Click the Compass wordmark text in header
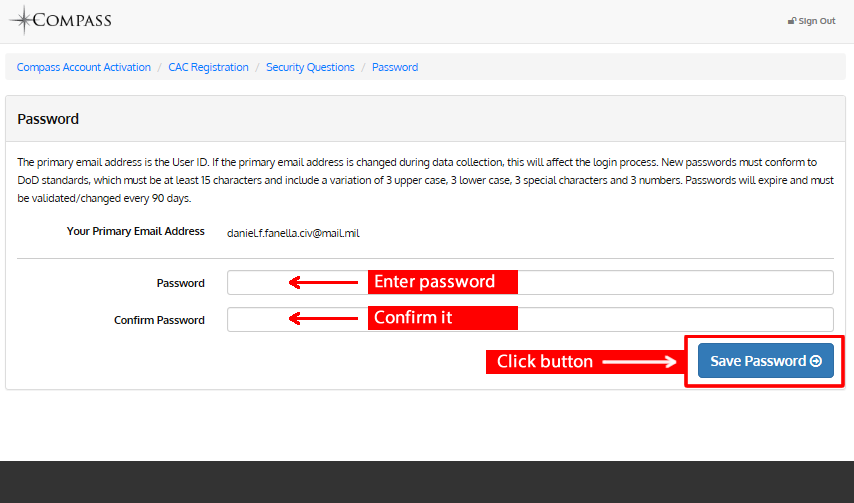Viewport: 854px width, 503px height. 72,21
